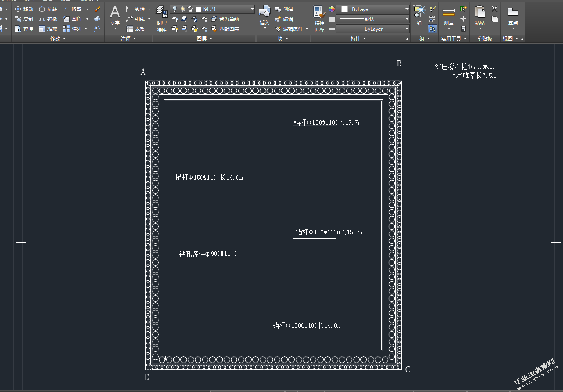Expand the Modify (修改) panel title
This screenshot has width=563, height=392.
[x=58, y=38]
